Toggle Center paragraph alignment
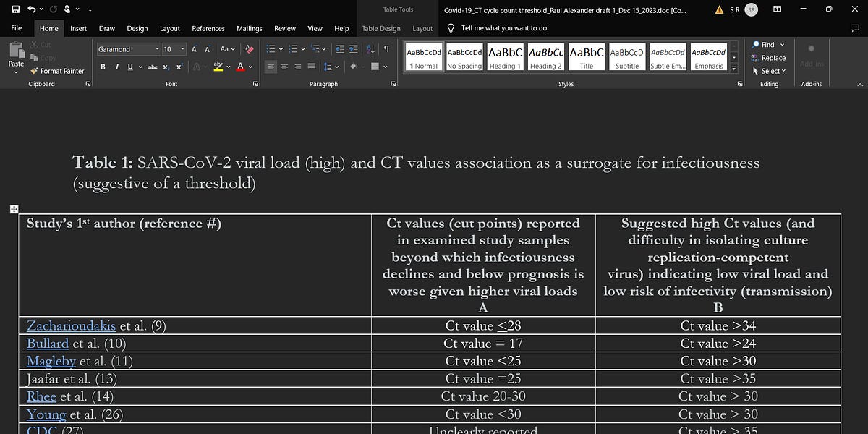Screen dimensions: 868x434 coord(285,66)
